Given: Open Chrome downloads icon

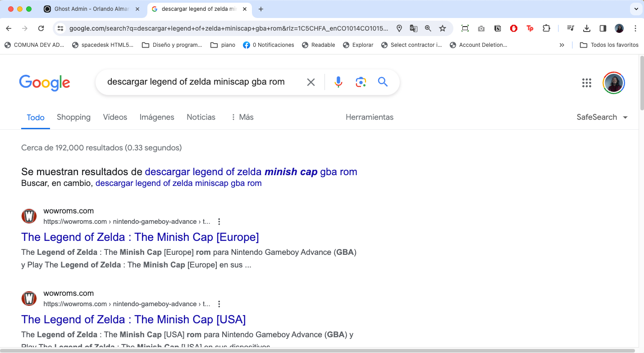Looking at the screenshot, I should 586,28.
